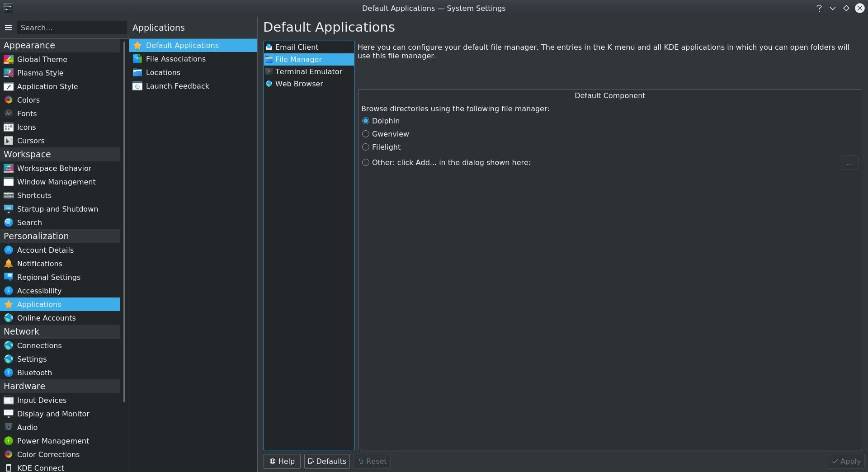
Task: Click the Terminal Emulator icon
Action: 269,71
